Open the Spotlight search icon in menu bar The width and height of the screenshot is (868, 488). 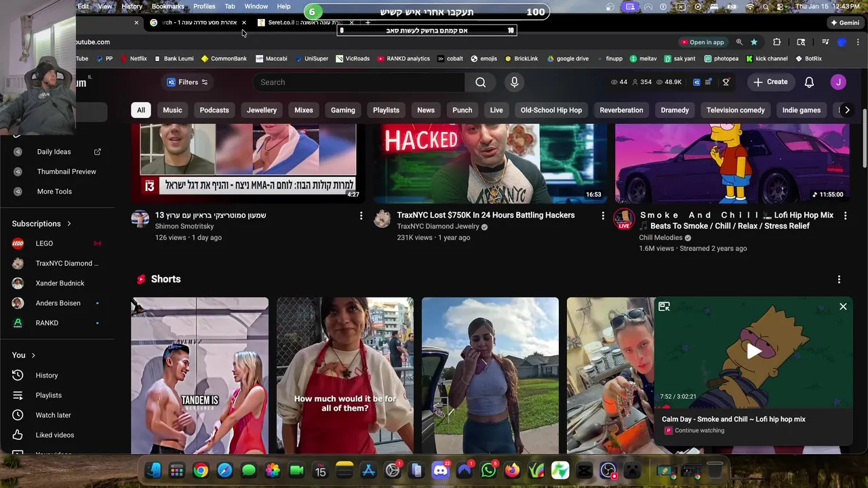tap(766, 7)
